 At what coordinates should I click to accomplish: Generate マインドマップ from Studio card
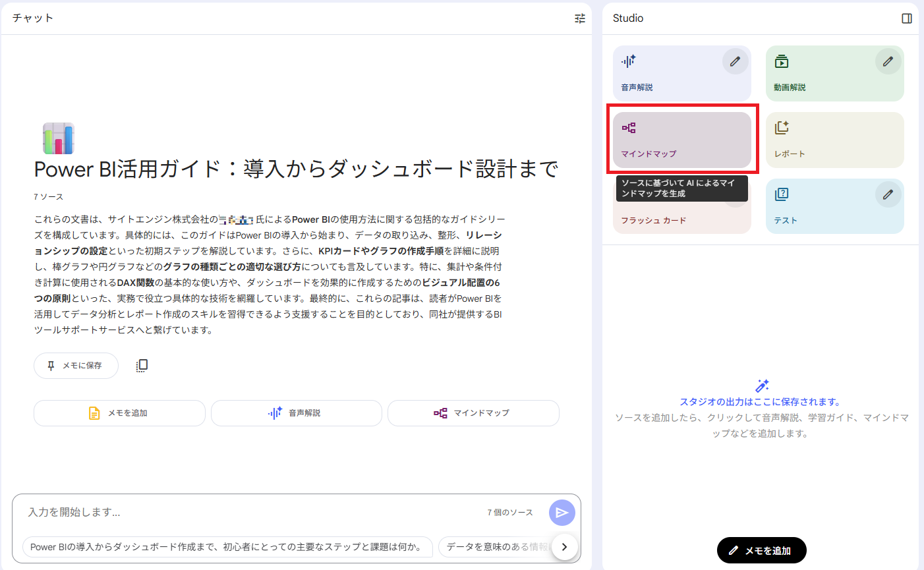681,140
